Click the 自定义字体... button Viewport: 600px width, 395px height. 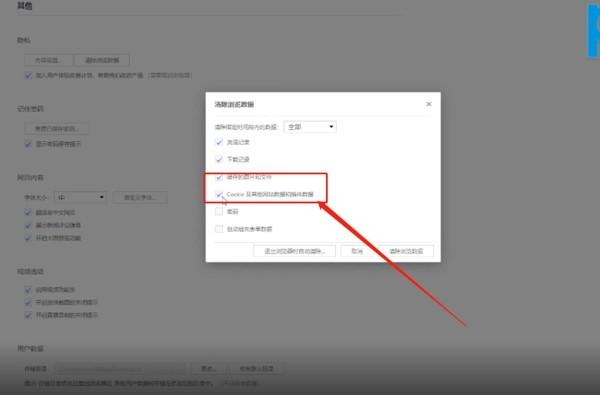pyautogui.click(x=140, y=198)
